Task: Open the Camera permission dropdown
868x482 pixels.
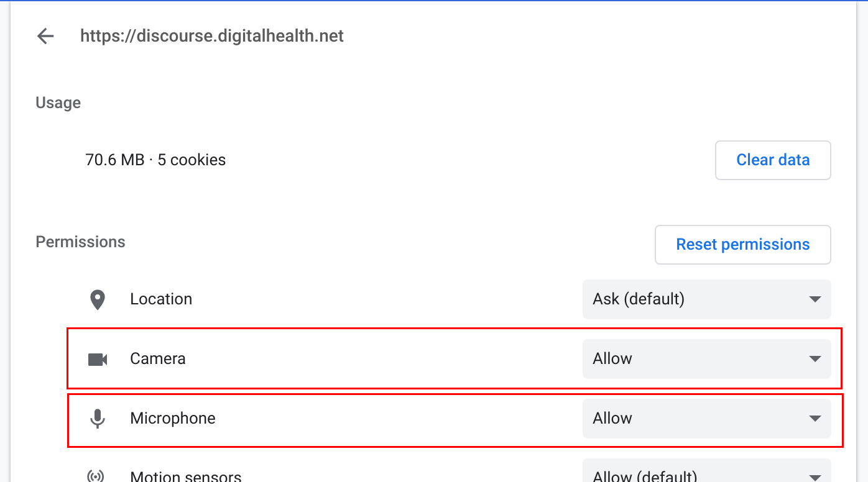Action: tap(706, 359)
